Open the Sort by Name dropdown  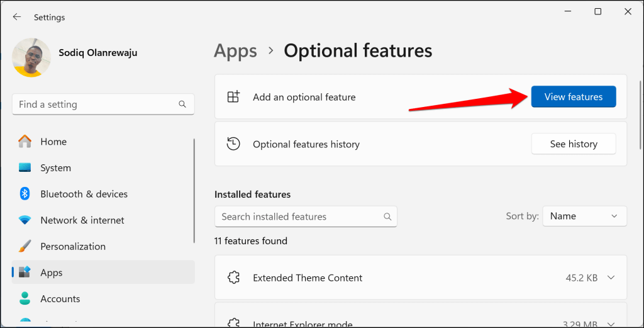(584, 216)
